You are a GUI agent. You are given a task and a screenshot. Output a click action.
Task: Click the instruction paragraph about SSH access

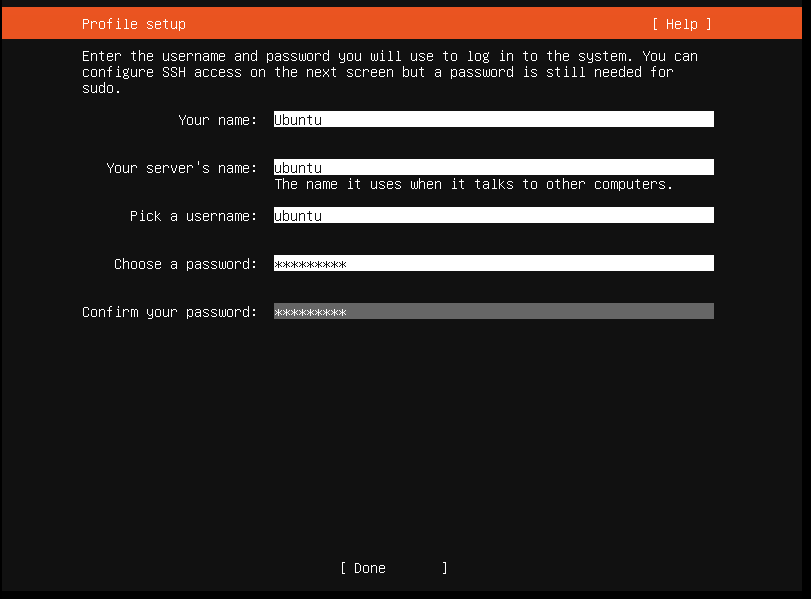click(389, 72)
